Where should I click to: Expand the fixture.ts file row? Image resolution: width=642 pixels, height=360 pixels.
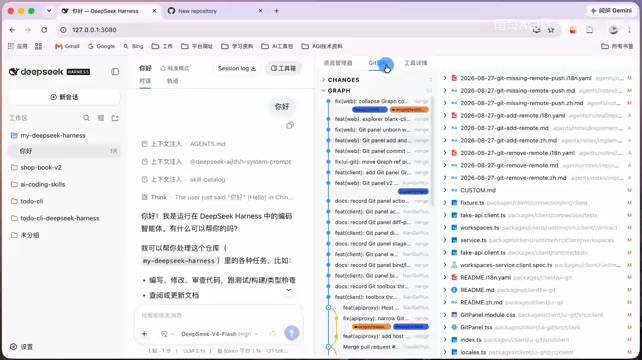pyautogui.click(x=445, y=203)
